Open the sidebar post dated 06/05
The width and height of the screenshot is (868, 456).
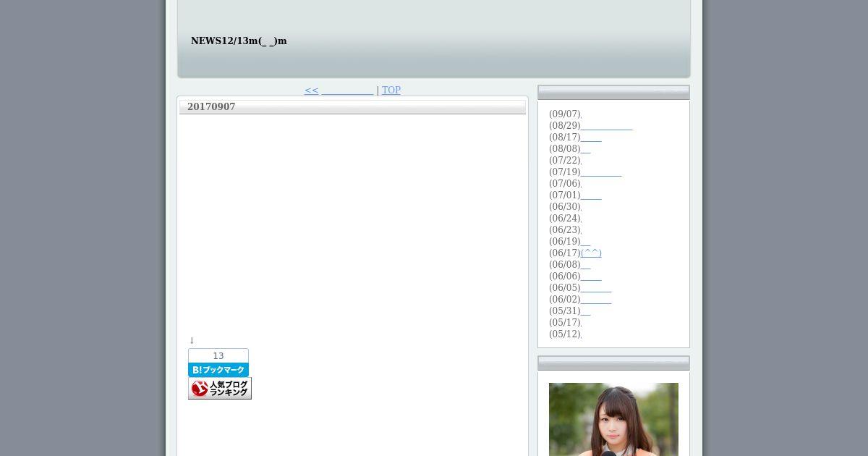(x=596, y=288)
